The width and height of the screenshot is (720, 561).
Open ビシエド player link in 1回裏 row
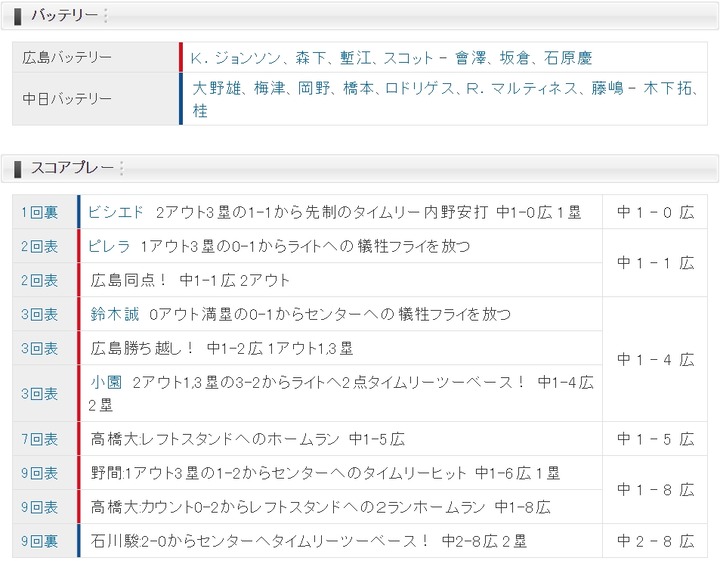tap(116, 212)
